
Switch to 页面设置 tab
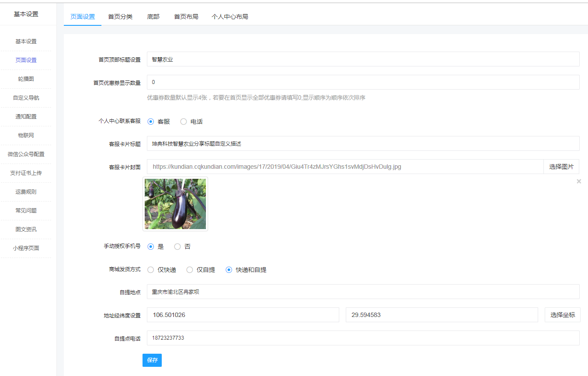[x=83, y=17]
